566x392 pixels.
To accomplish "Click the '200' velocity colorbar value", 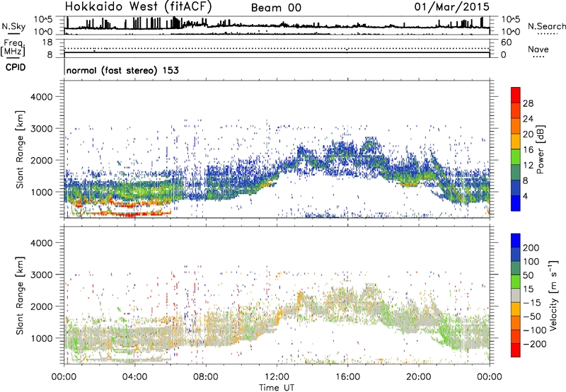I will [x=531, y=248].
